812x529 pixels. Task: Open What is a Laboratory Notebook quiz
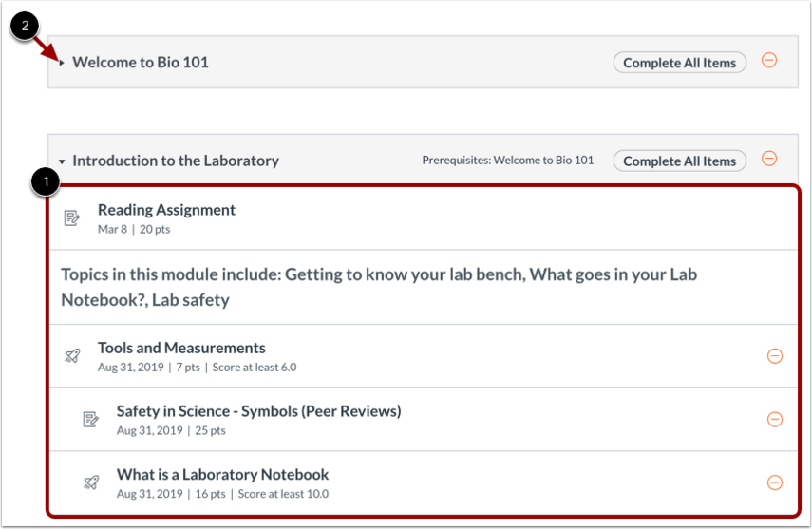click(222, 475)
